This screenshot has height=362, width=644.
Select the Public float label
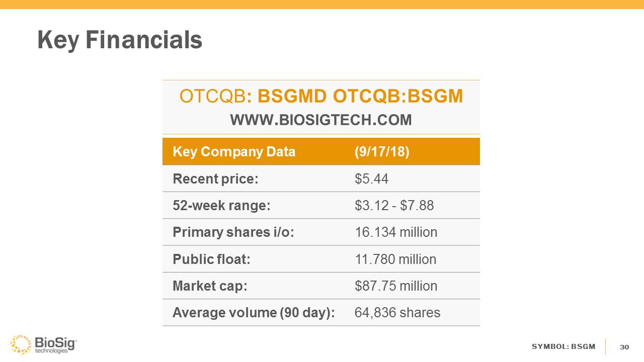click(211, 259)
